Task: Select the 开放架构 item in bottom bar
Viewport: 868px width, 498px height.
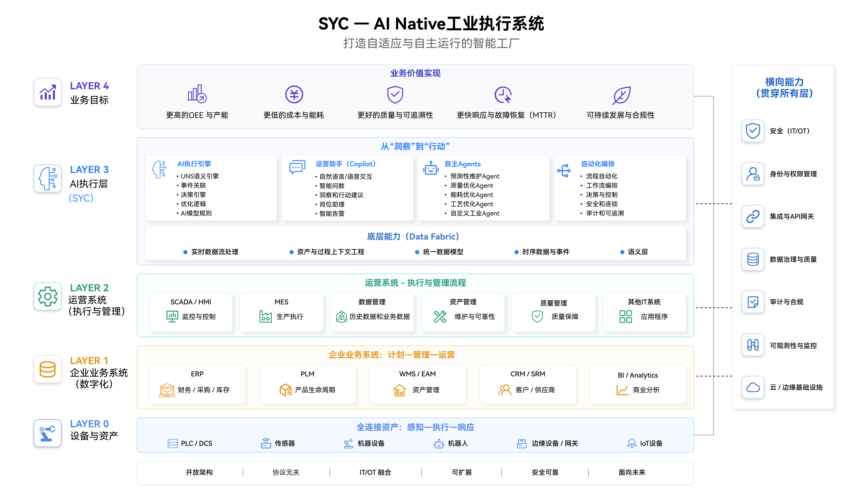Action: tap(199, 472)
